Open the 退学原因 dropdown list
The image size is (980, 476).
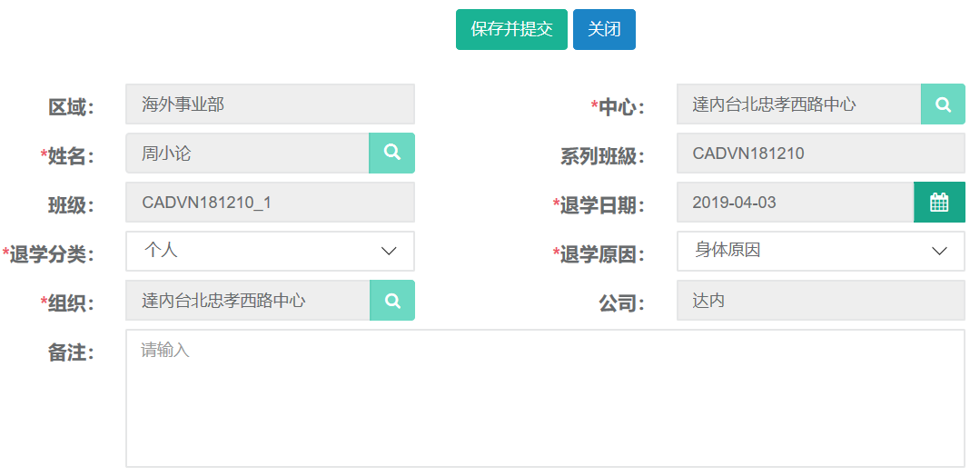pyautogui.click(x=820, y=252)
